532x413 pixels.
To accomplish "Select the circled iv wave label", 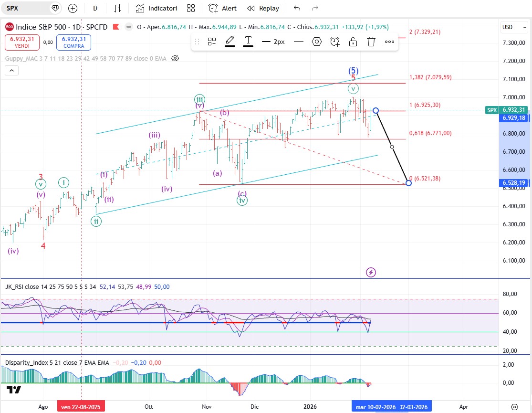I will 242,201.
